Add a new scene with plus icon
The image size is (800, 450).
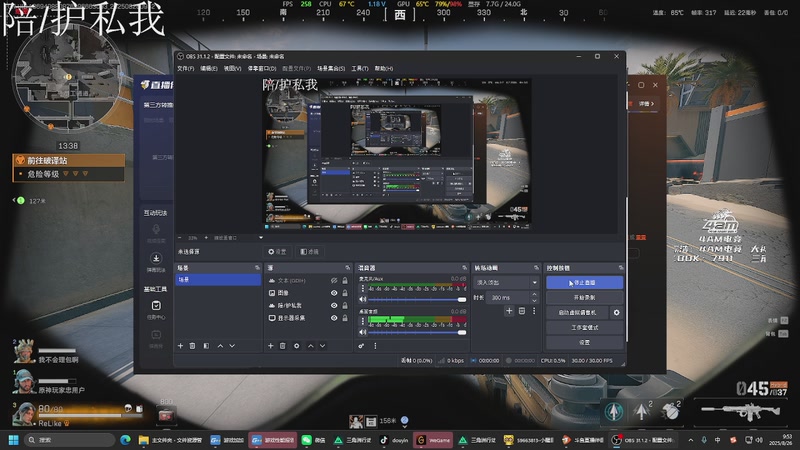tap(180, 346)
